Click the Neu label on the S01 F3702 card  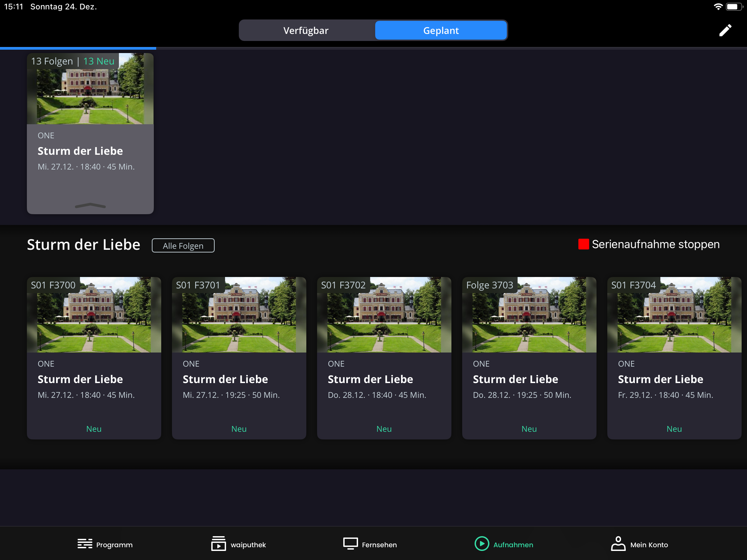tap(384, 429)
